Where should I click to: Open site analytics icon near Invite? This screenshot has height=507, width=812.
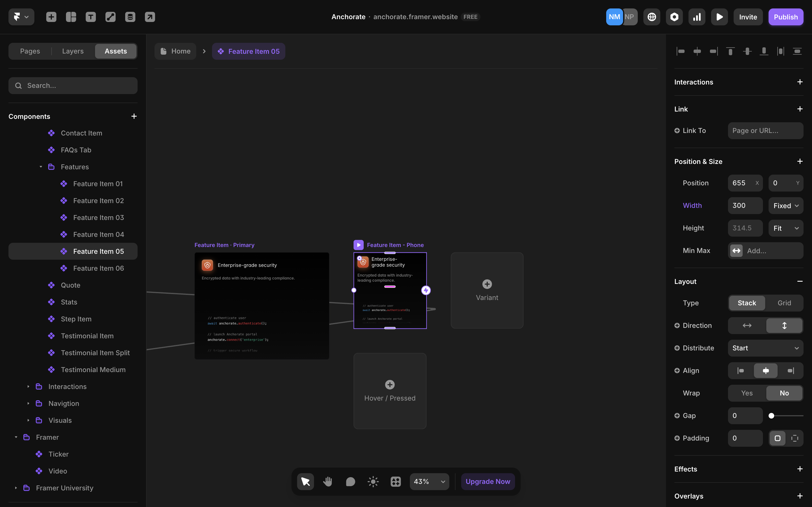[697, 16]
